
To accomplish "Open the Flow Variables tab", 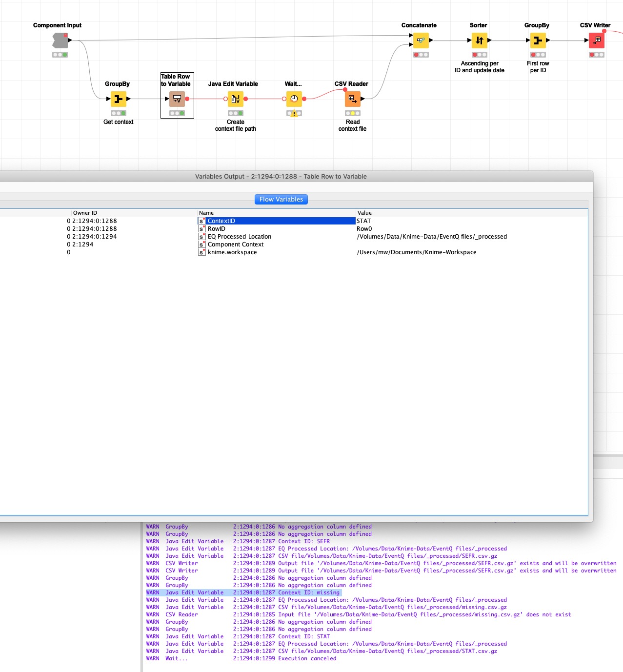I will pyautogui.click(x=281, y=199).
